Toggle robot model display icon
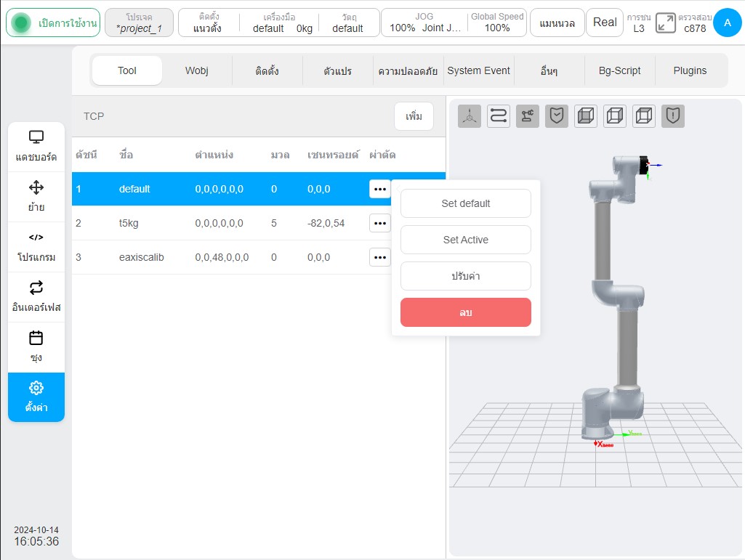 (528, 116)
